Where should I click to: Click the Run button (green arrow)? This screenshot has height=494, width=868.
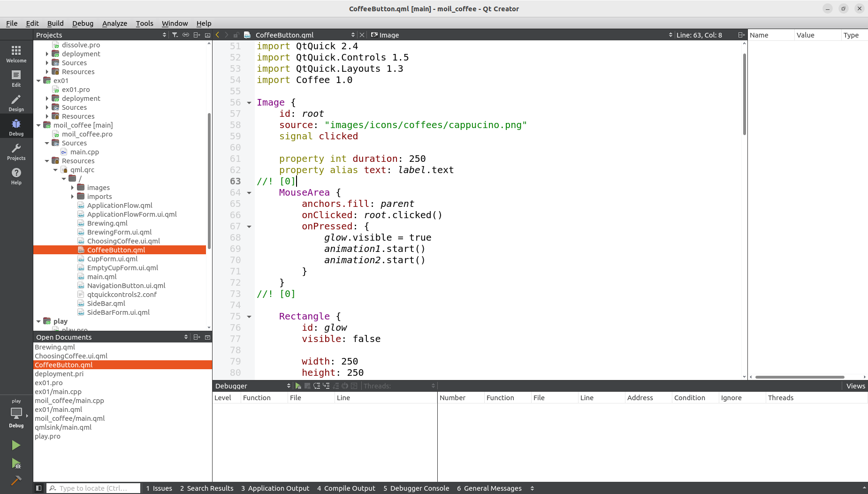(x=15, y=445)
